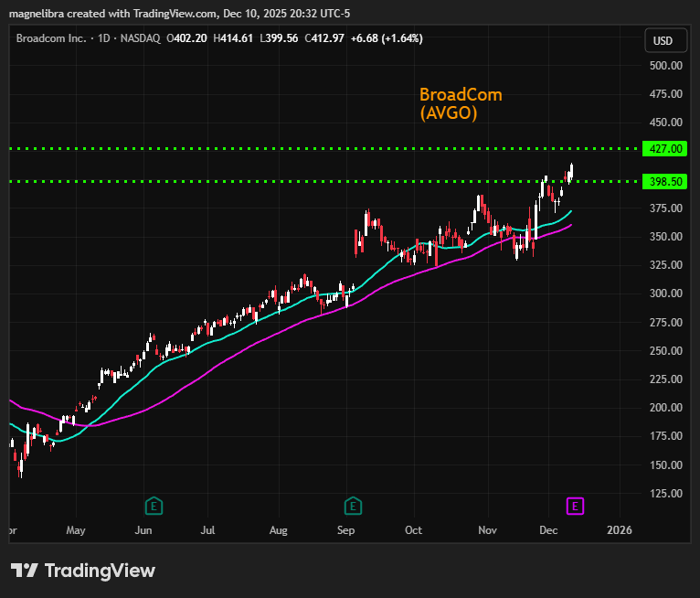Click the June earnings E marker
The height and width of the screenshot is (598, 700).
point(154,506)
